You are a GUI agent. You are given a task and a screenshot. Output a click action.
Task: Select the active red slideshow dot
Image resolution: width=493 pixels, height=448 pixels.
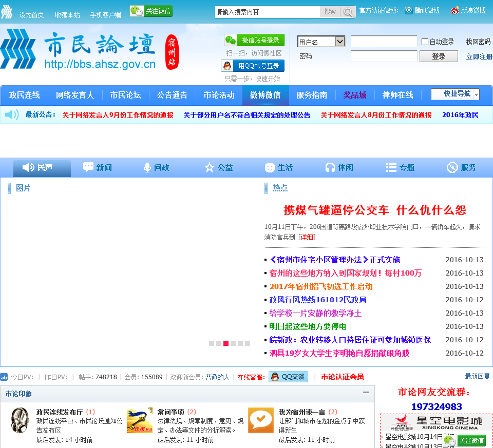point(226,343)
